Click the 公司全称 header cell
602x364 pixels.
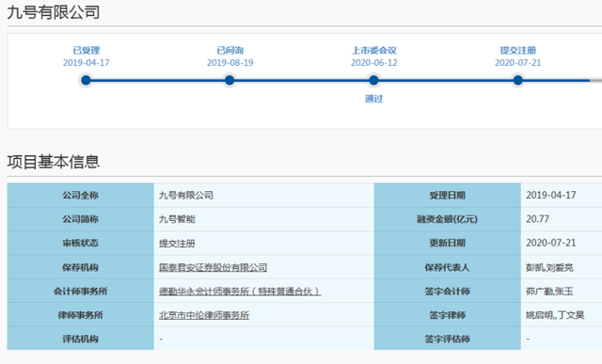(x=80, y=195)
